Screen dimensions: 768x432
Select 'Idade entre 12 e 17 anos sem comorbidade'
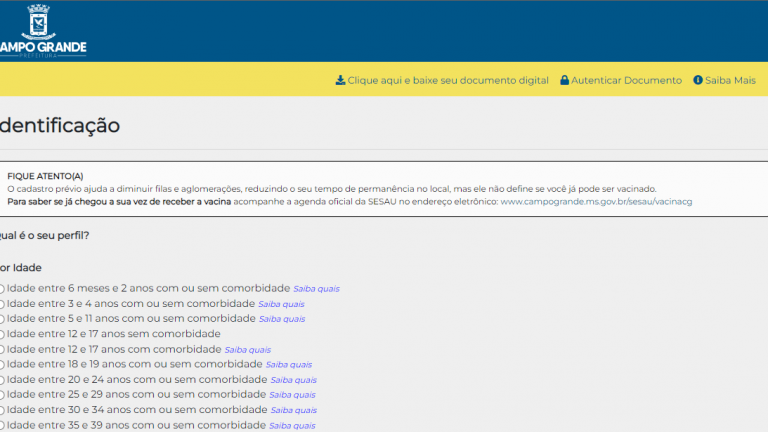(2, 334)
